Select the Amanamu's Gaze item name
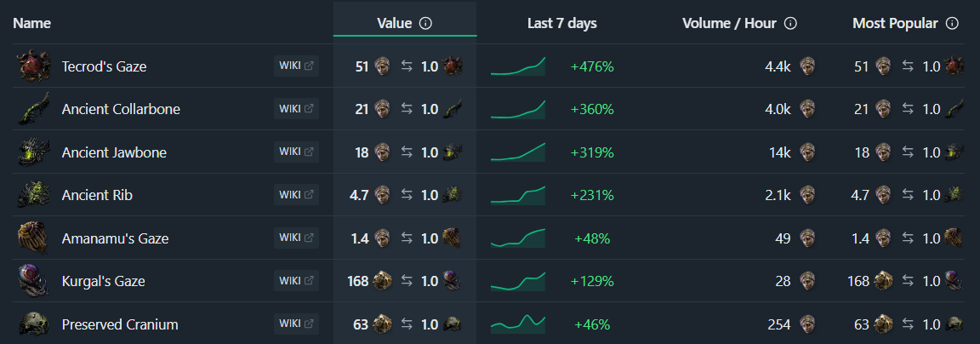The width and height of the screenshot is (980, 344). tap(115, 238)
